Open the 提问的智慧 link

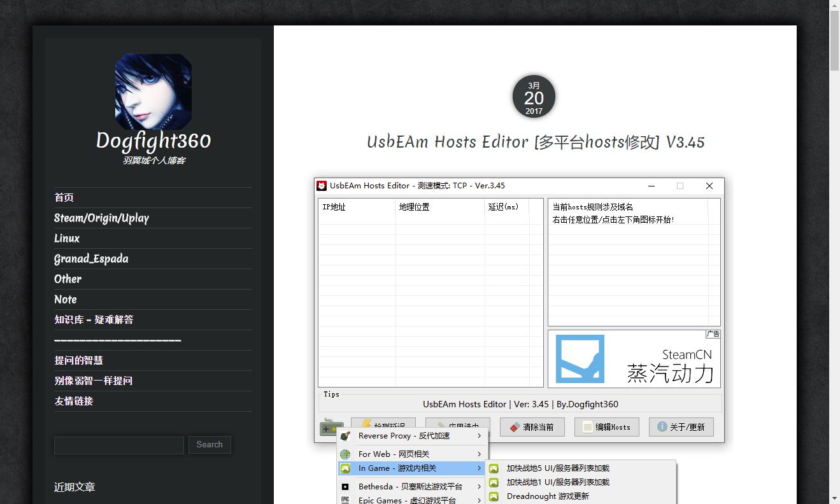click(x=78, y=361)
